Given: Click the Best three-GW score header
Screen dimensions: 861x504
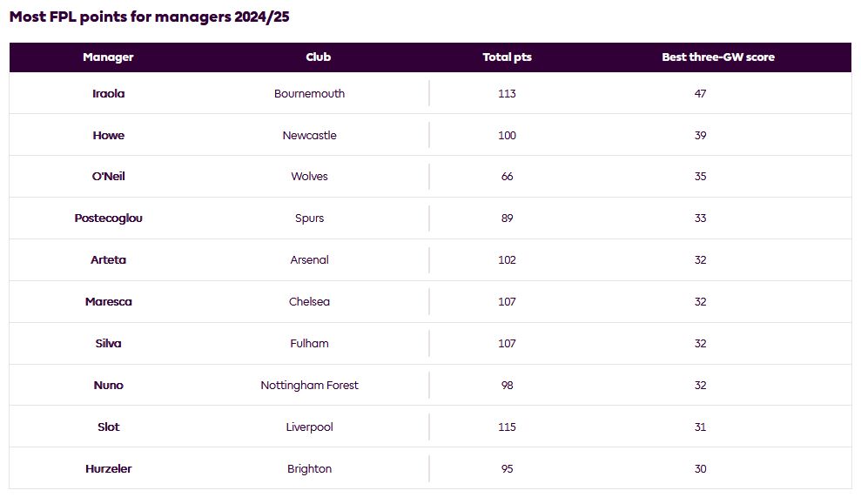Looking at the screenshot, I should click(x=717, y=57).
